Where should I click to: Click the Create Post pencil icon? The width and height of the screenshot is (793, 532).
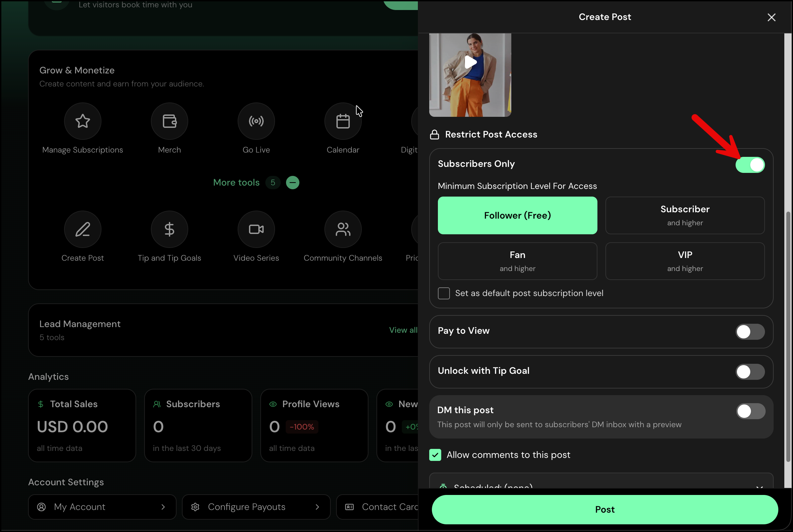[82, 229]
